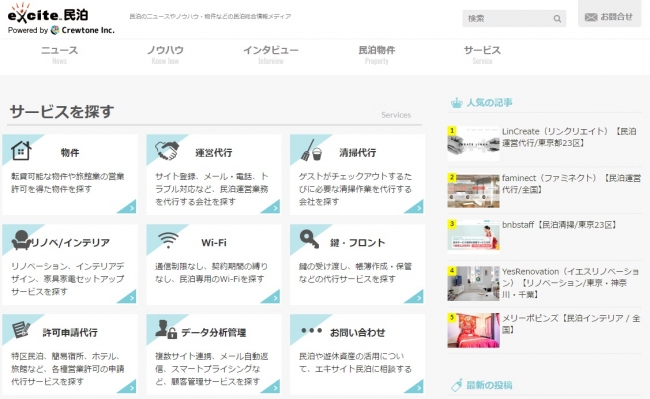
Task: Click the search magnifier icon
Action: coord(557,19)
